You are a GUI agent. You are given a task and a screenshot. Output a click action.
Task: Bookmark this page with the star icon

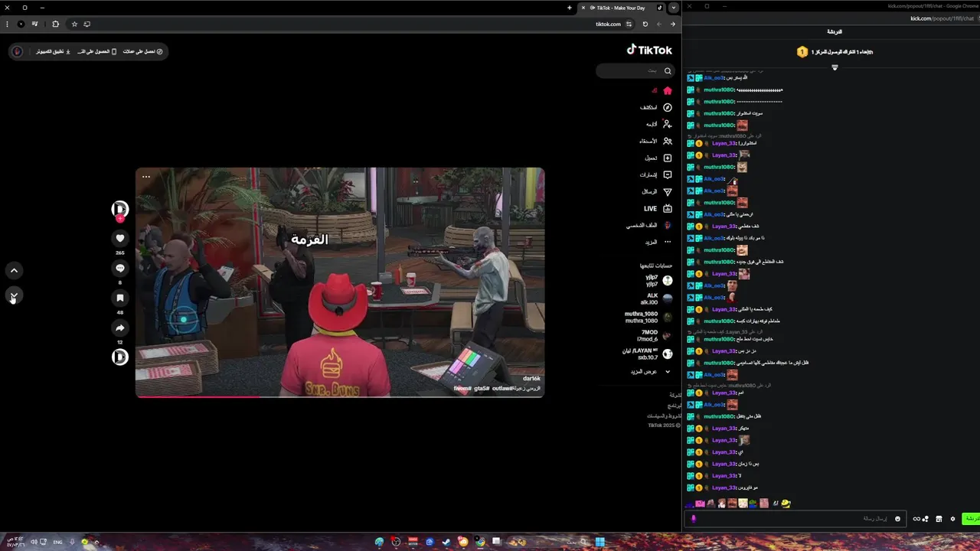74,24
